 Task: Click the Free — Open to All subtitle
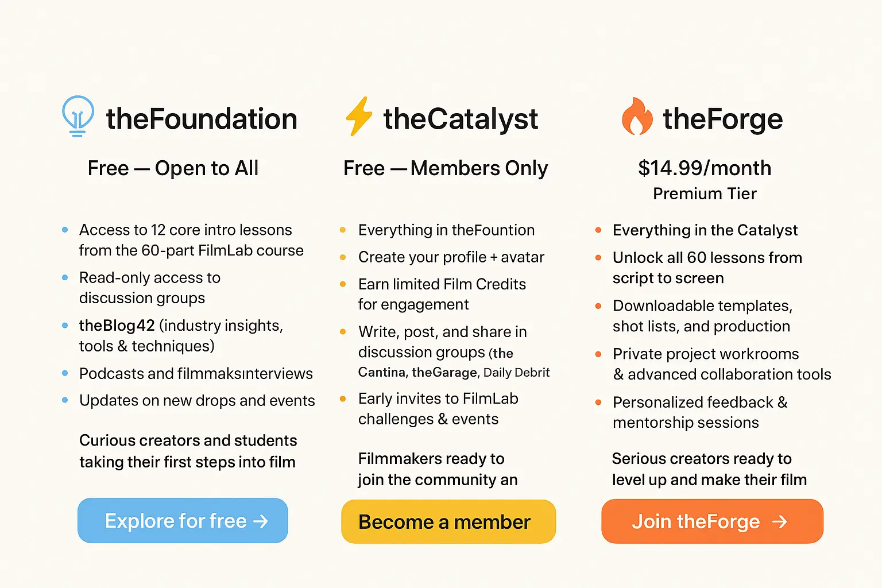[x=173, y=168]
